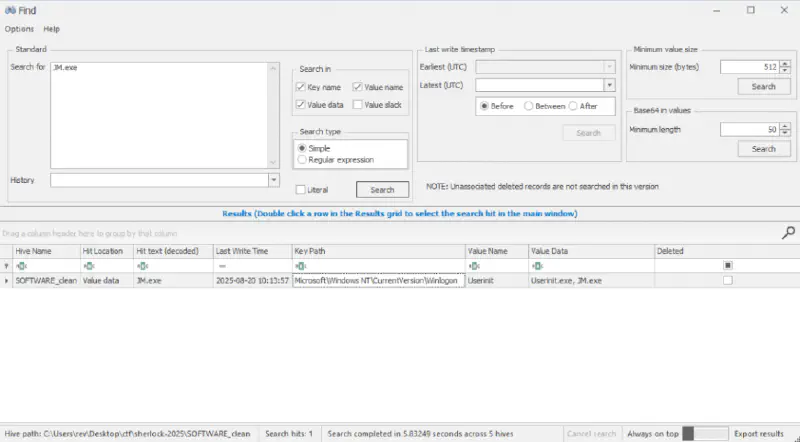Open the Help menu

[x=52, y=29]
